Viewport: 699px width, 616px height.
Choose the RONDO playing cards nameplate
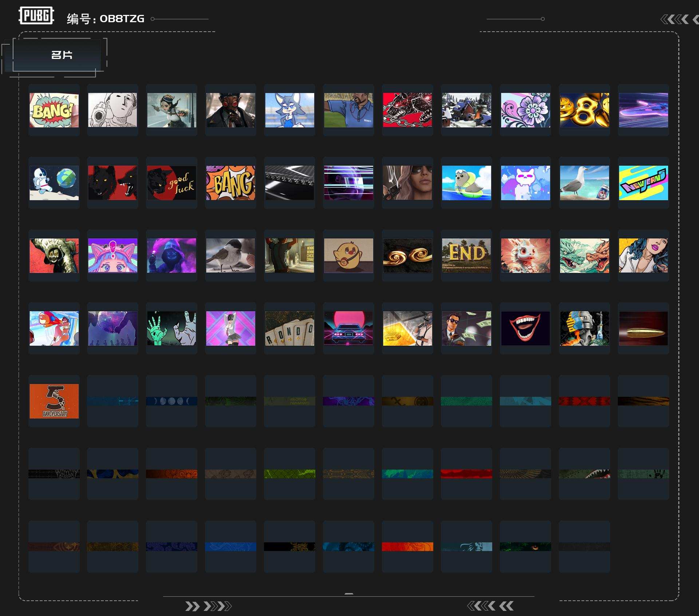tap(289, 328)
